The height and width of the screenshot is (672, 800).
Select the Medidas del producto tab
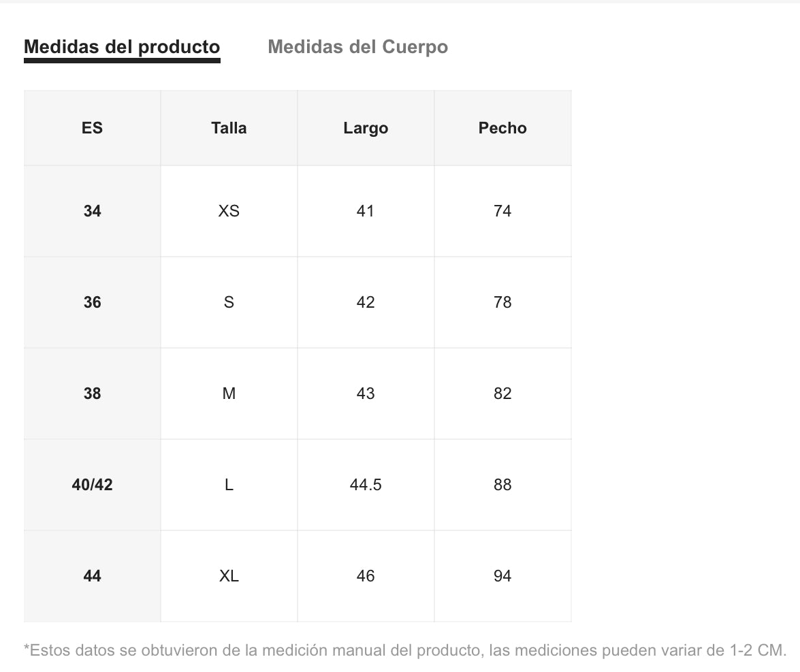[122, 47]
